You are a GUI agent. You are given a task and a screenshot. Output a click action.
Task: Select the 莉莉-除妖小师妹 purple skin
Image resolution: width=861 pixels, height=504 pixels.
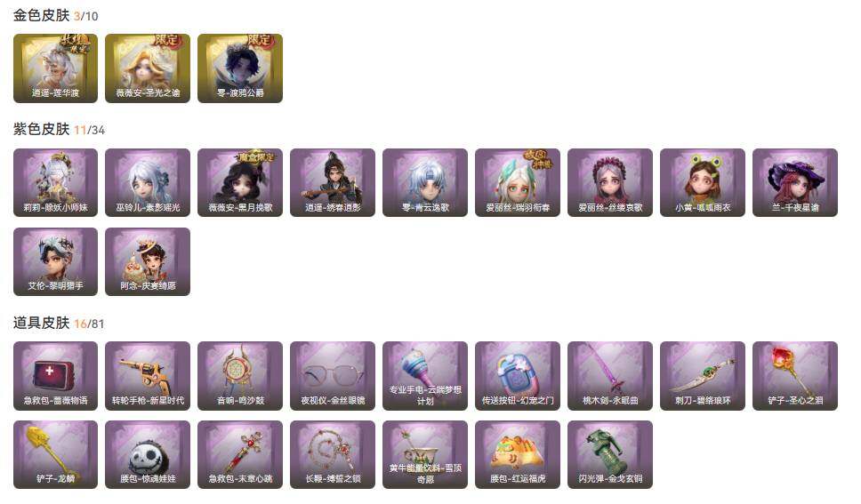[x=55, y=182]
